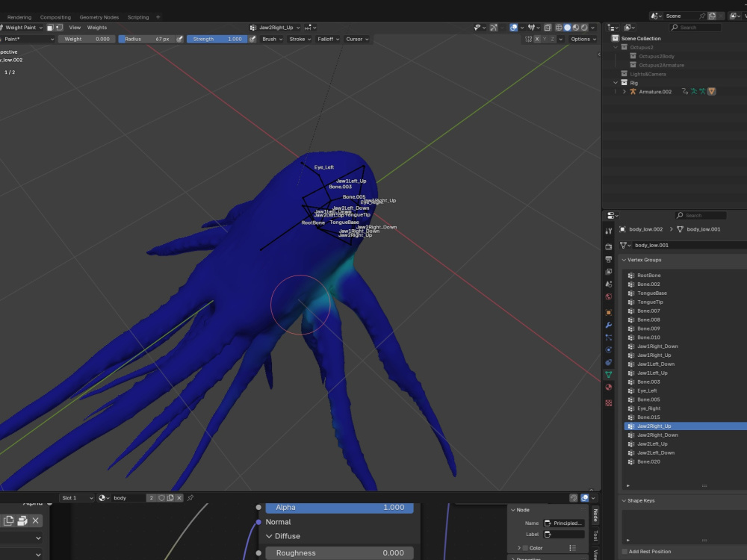Switch to the Geometry Nodes workspace tab
Screen dimensions: 747x560
pos(99,17)
